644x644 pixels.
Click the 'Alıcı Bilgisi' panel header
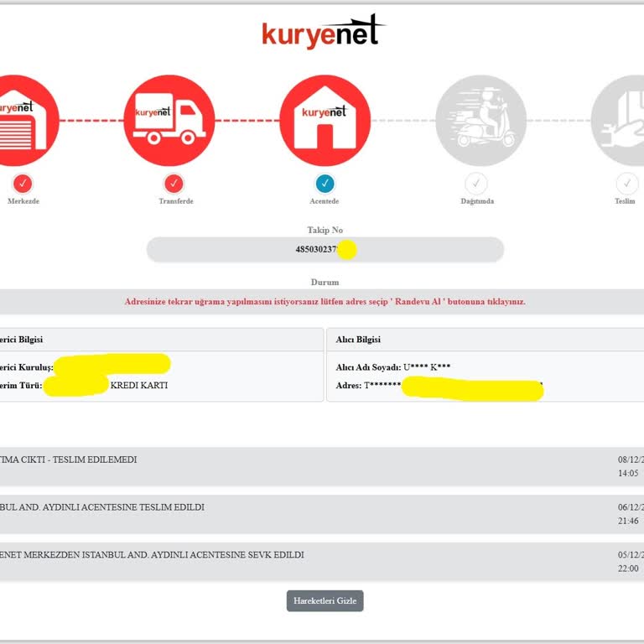point(485,340)
